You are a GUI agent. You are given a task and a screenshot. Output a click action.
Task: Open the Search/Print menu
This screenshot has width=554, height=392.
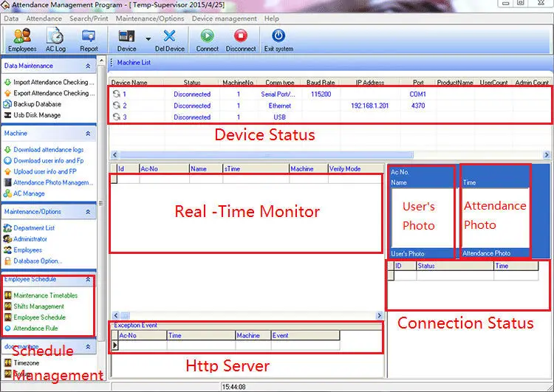coord(90,18)
